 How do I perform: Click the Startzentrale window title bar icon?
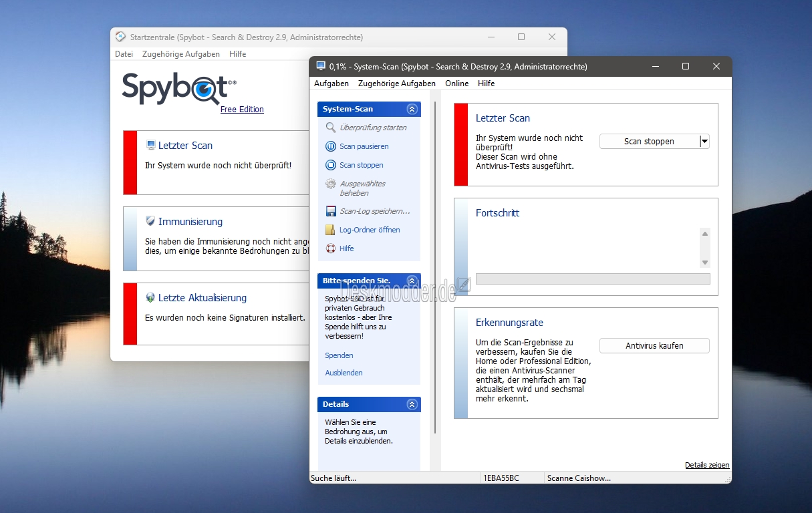pyautogui.click(x=121, y=37)
